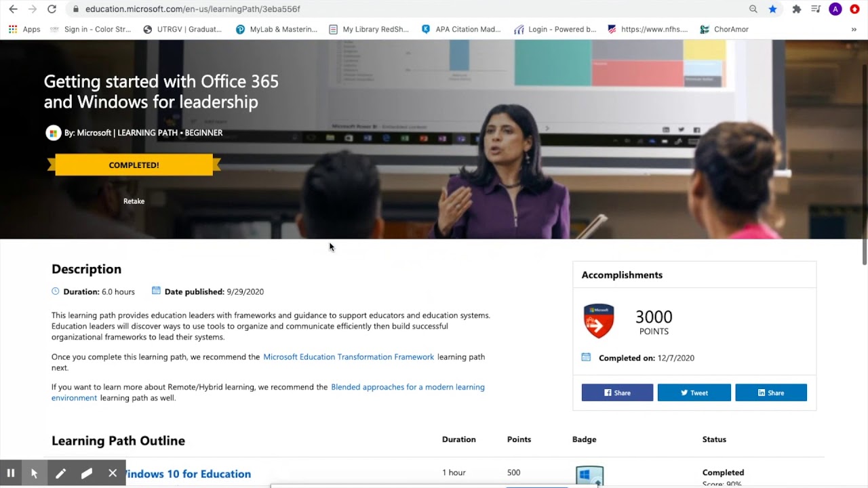Go back with the browser back arrow
868x488 pixels.
point(13,9)
